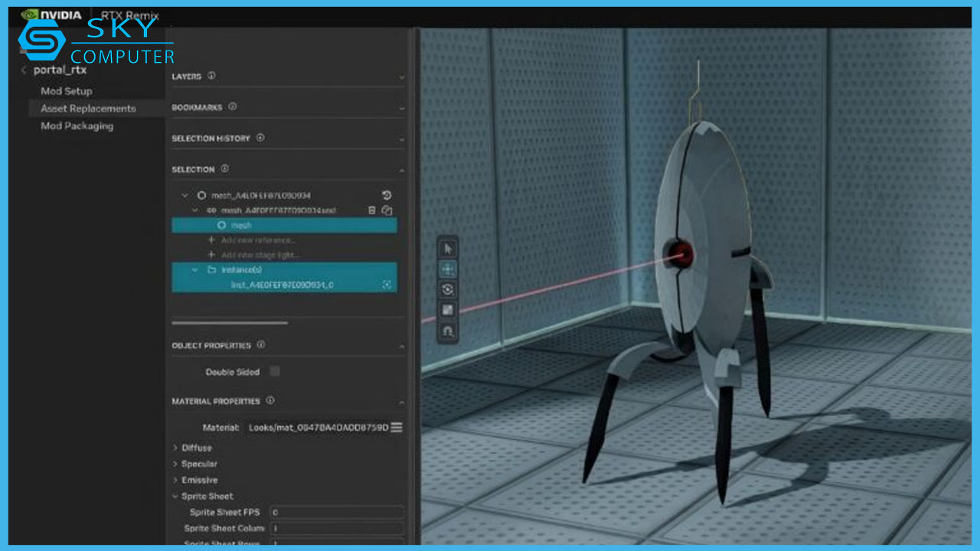980x551 pixels.
Task: Expand the BOOKMARKS panel chevron
Action: coord(401,108)
